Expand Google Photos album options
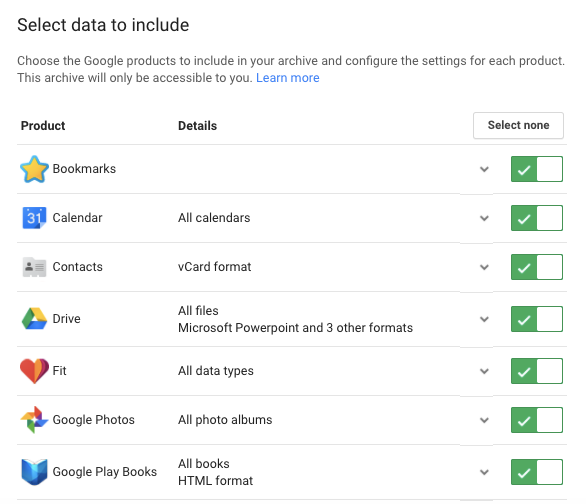Screen dimensions: 586x504 [484, 420]
